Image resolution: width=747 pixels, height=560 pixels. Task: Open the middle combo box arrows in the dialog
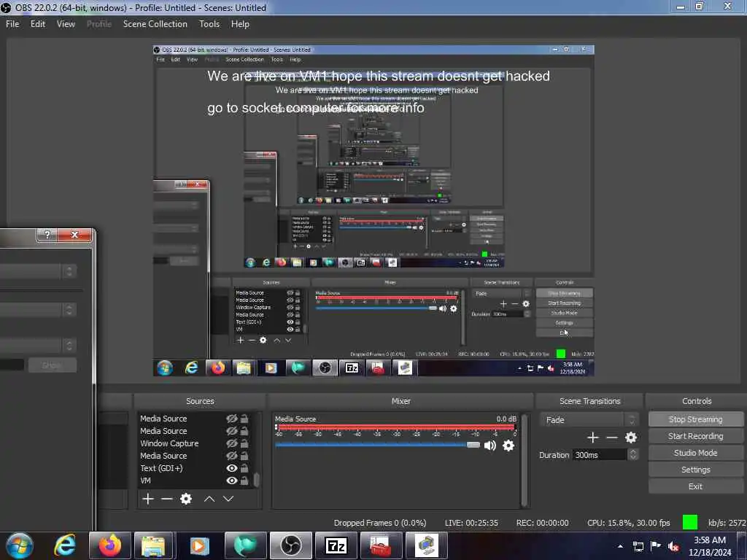coord(69,309)
